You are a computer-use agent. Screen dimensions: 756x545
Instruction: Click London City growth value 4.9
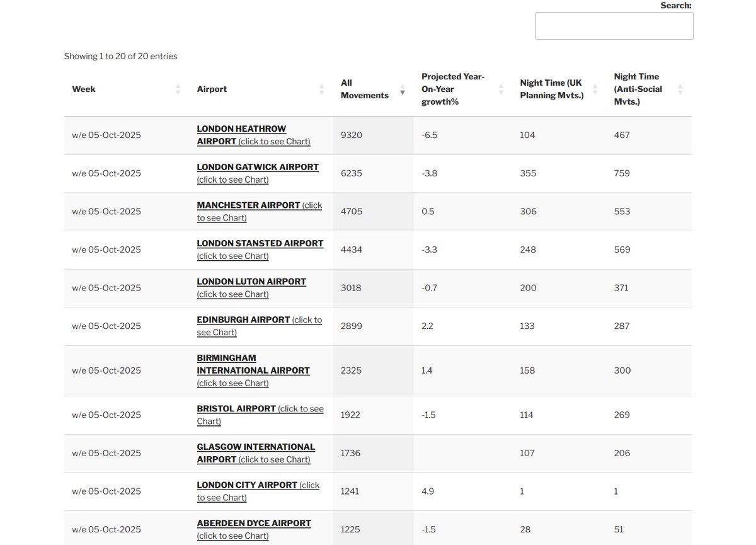click(428, 491)
